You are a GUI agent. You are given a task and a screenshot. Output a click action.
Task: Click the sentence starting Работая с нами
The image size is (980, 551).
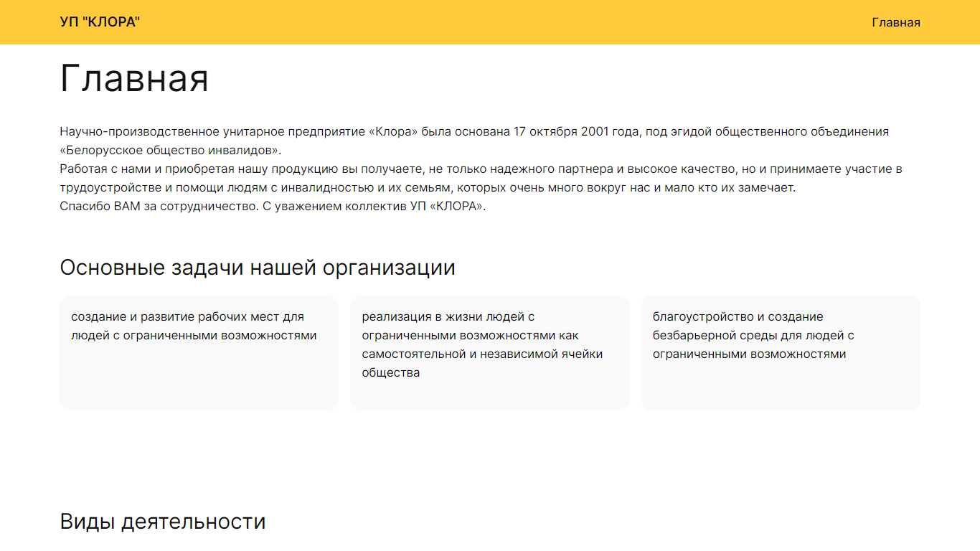(481, 179)
